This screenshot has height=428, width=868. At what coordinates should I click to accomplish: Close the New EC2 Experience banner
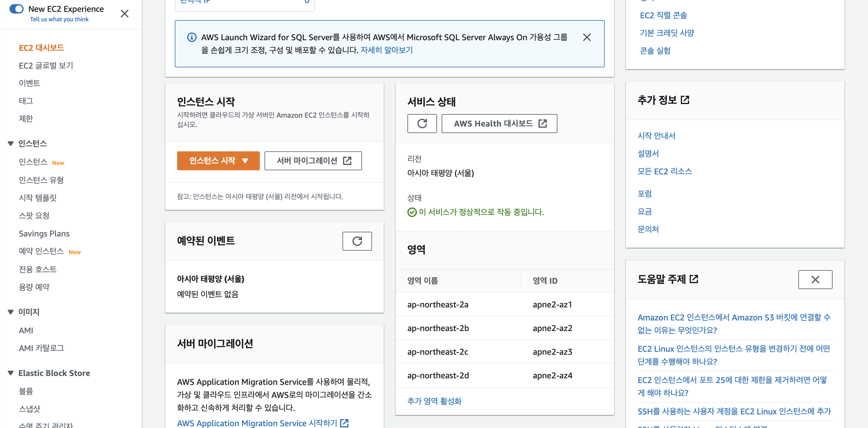(x=125, y=14)
